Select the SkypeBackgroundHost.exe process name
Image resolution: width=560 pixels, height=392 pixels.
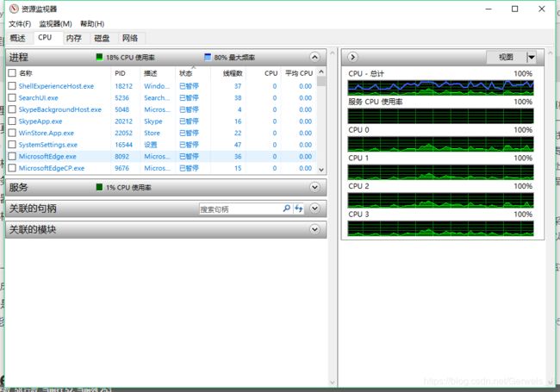click(x=60, y=109)
